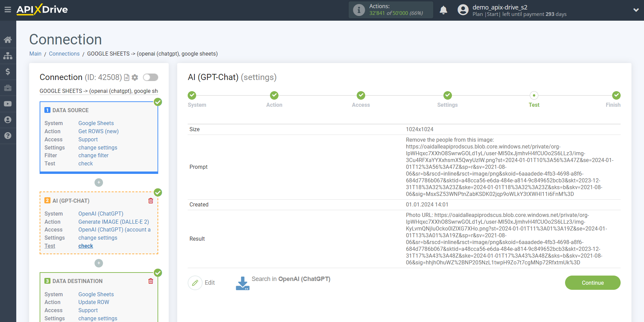Open the connections sitemap sidebar icon
Screen dimensions: 644x322
[x=8, y=56]
